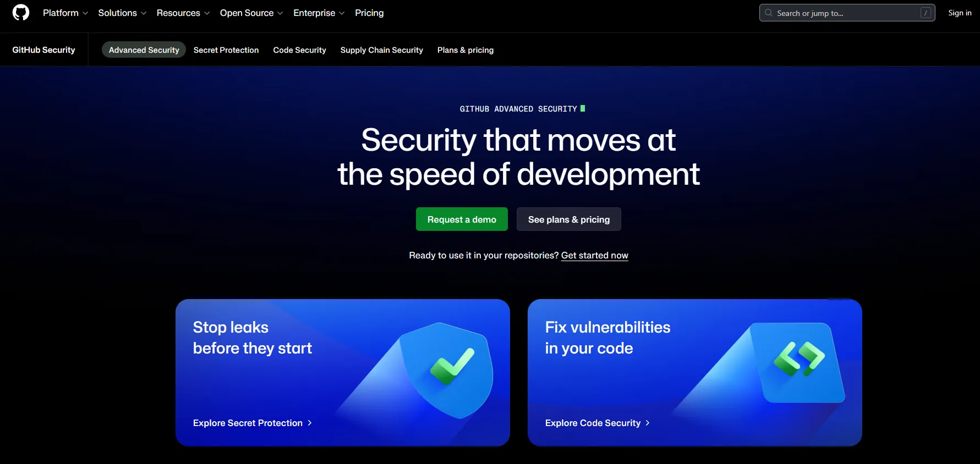Switch to the Secret Protection tab
The image size is (980, 464).
[226, 50]
